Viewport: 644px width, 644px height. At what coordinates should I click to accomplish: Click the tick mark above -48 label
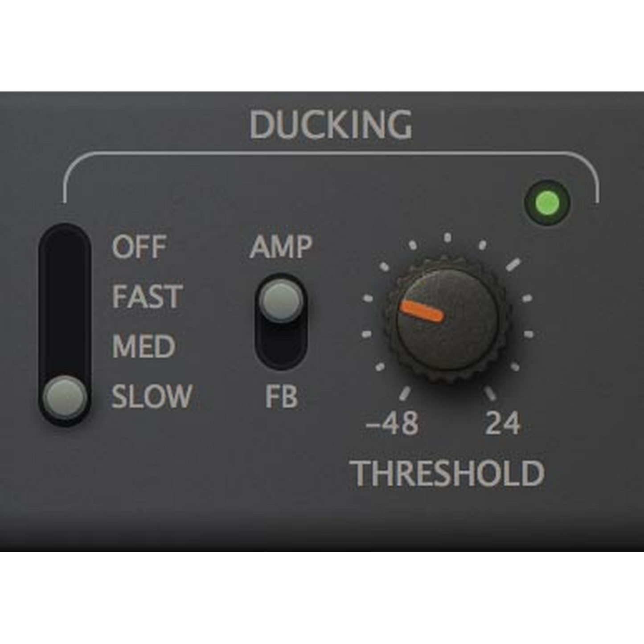coord(405,393)
